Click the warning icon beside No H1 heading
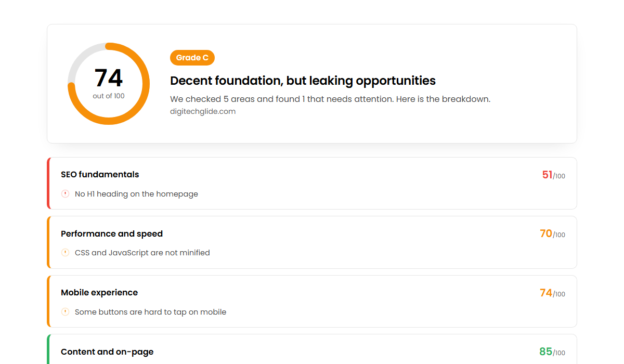Viewport: 624px width, 364px height. 65,194
